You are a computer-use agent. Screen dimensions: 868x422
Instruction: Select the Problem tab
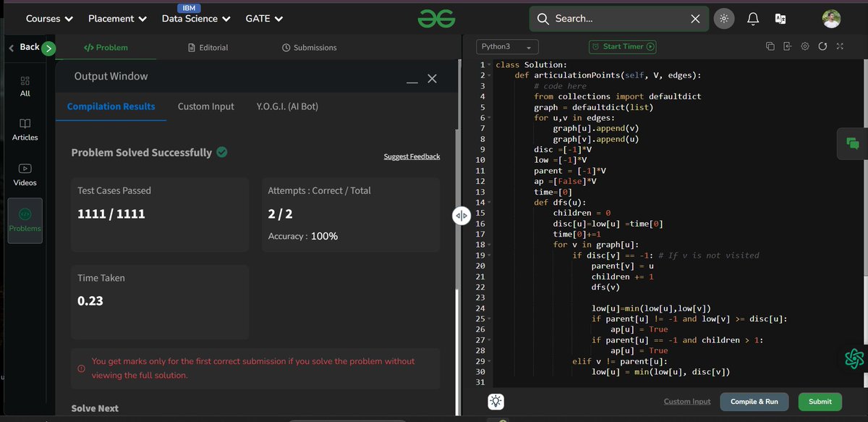coord(106,48)
